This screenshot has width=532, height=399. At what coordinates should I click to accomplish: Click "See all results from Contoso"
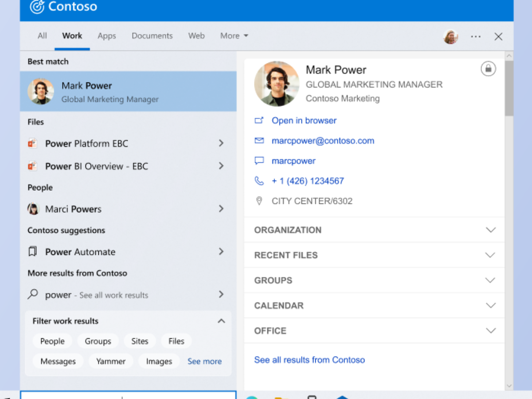[x=309, y=360]
